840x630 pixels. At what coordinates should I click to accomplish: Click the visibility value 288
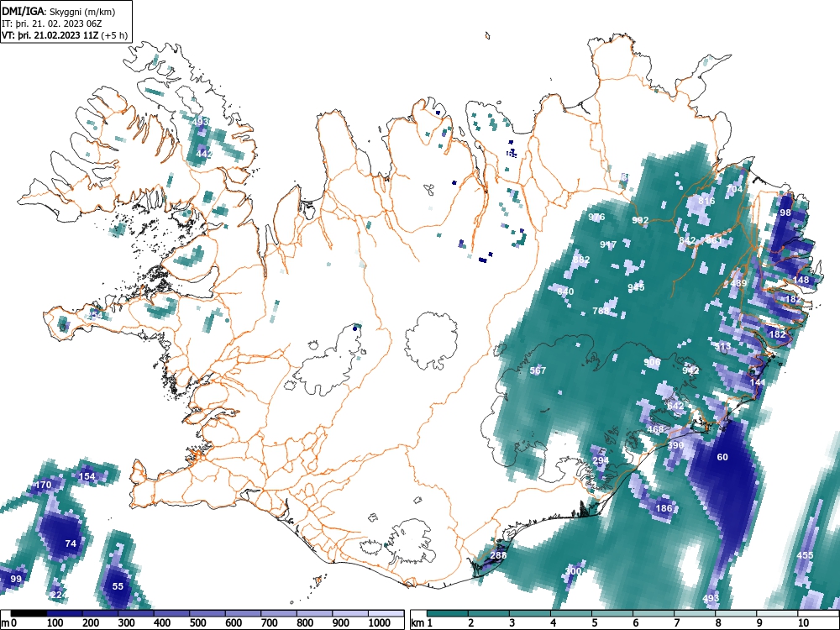pyautogui.click(x=498, y=555)
